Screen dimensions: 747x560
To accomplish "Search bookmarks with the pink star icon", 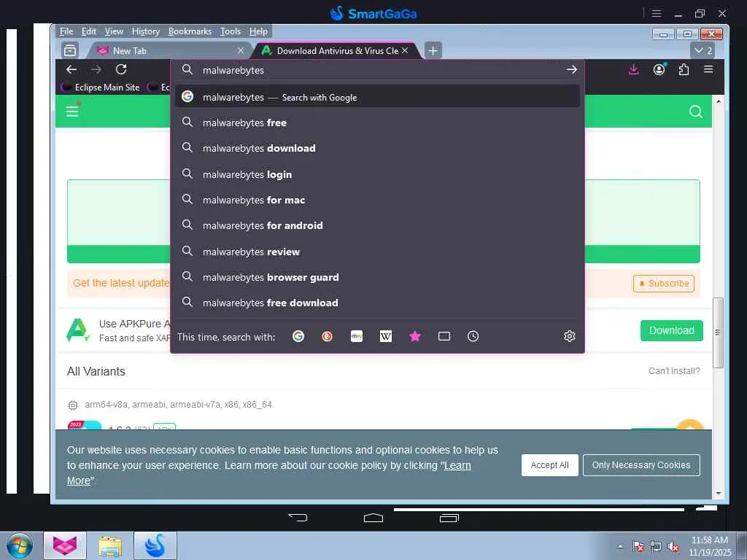I will point(415,337).
